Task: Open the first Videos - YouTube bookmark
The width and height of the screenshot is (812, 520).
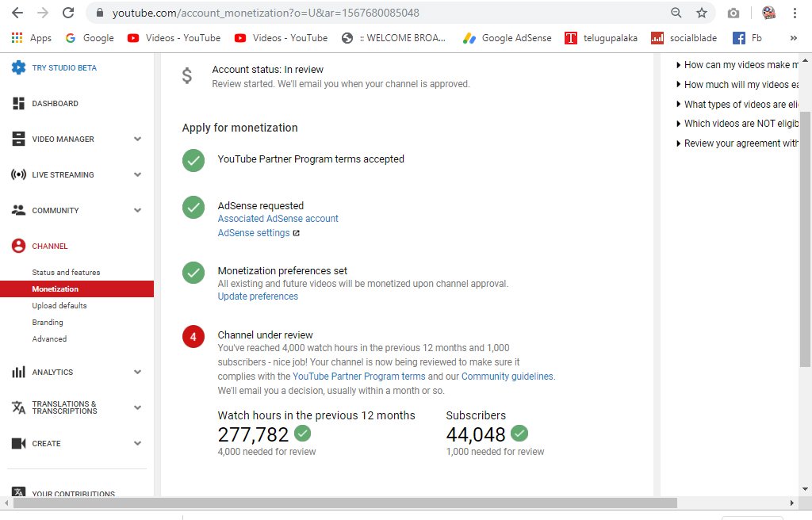Action: 174,38
